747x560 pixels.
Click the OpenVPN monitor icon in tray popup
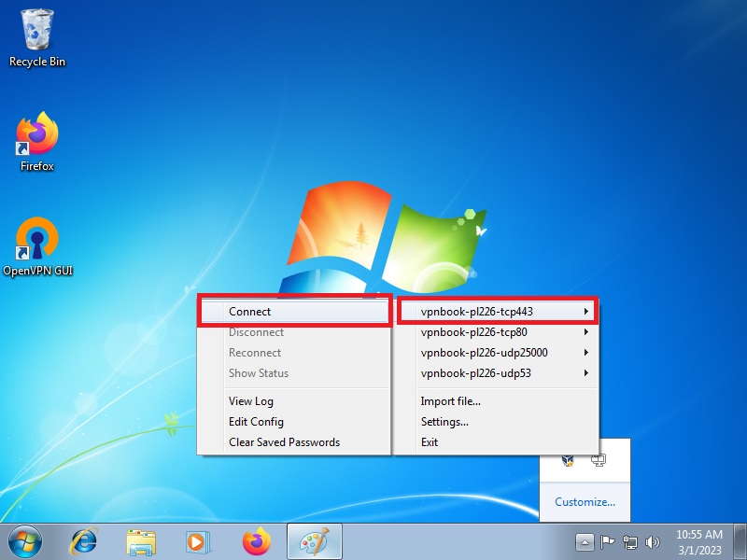[599, 460]
